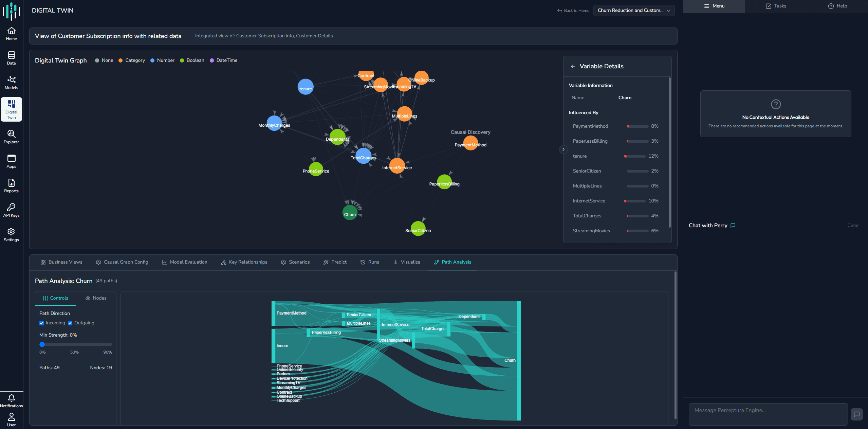
Task: Open the Churn Reduction project dropdown
Action: tap(634, 11)
